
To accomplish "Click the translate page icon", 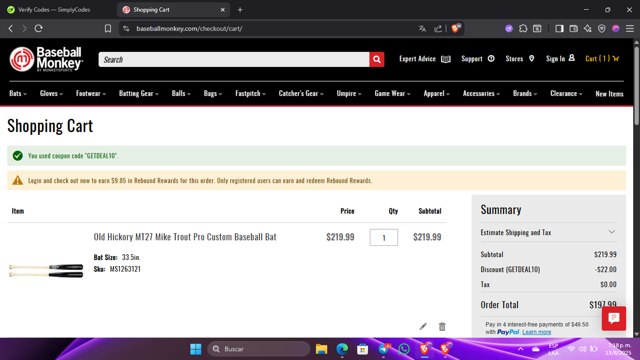I will click(x=422, y=29).
